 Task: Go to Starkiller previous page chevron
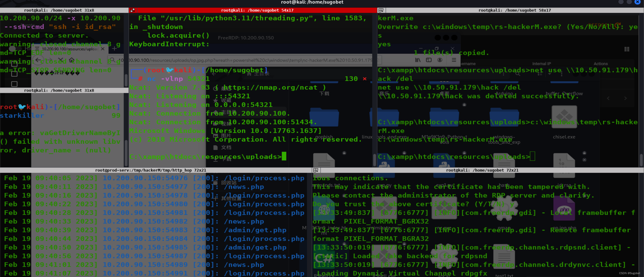(x=608, y=98)
